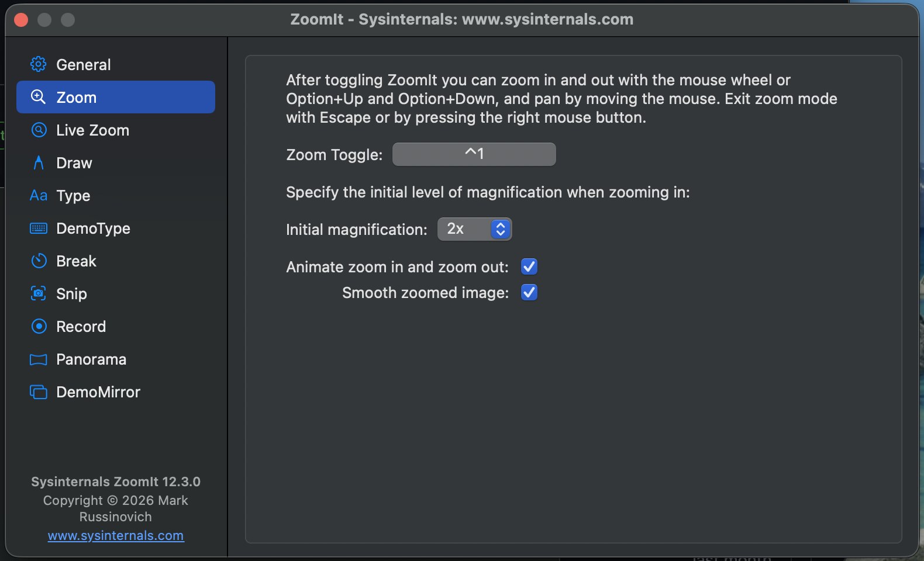The image size is (924, 561).
Task: Click the Panorama icon in sidebar
Action: pyautogui.click(x=39, y=359)
